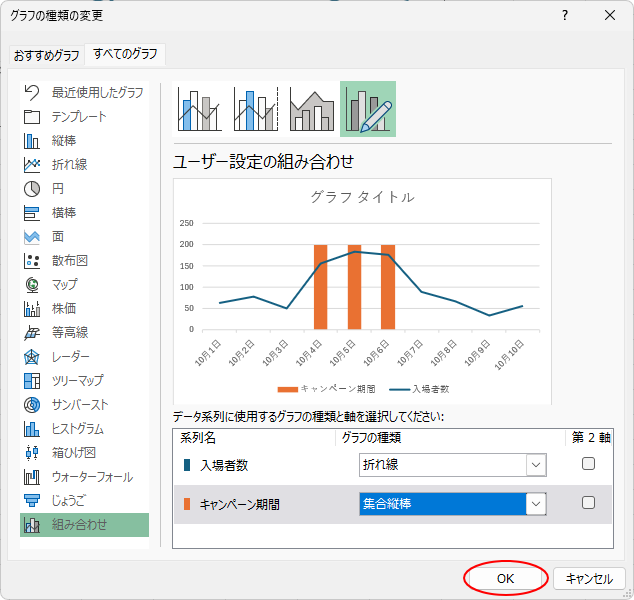
Task: Open chart type dropdown for 入場者数
Action: click(x=537, y=465)
